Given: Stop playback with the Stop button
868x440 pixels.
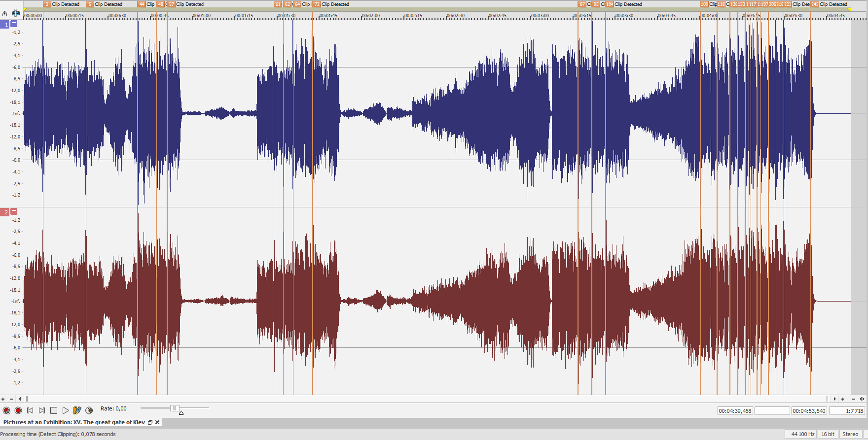Looking at the screenshot, I should pos(54,410).
